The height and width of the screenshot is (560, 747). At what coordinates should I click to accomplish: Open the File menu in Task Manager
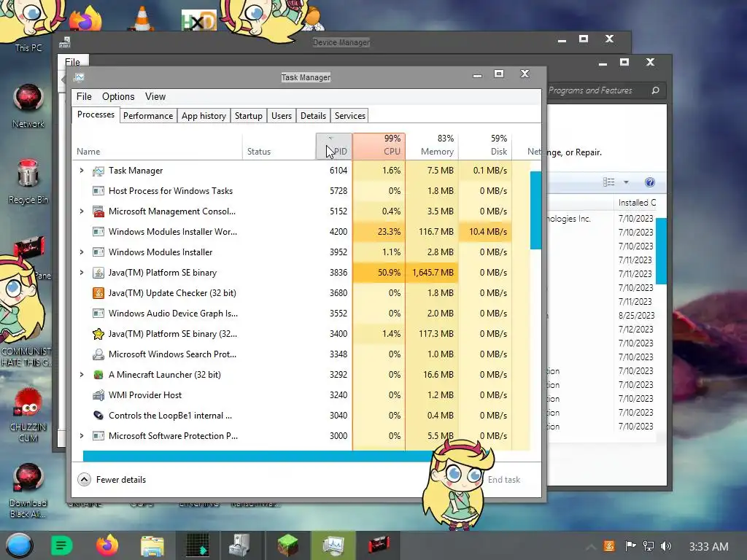coord(84,97)
